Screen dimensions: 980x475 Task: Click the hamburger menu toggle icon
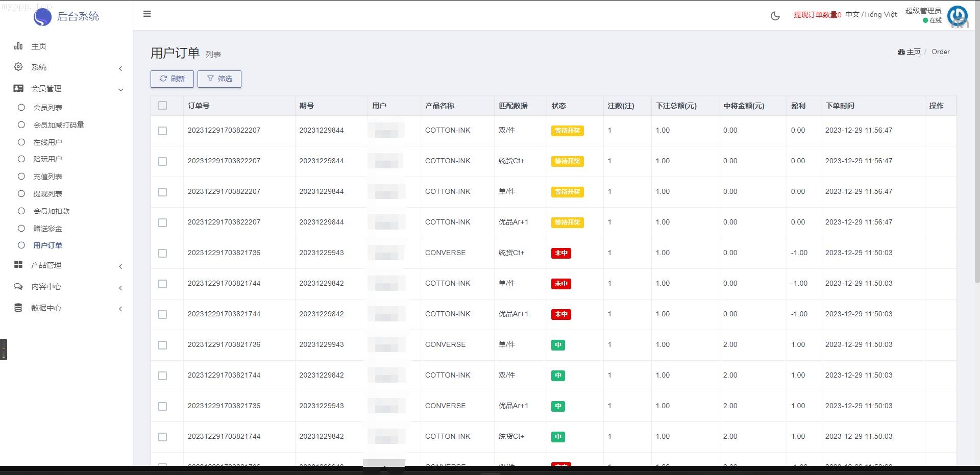pyautogui.click(x=147, y=14)
